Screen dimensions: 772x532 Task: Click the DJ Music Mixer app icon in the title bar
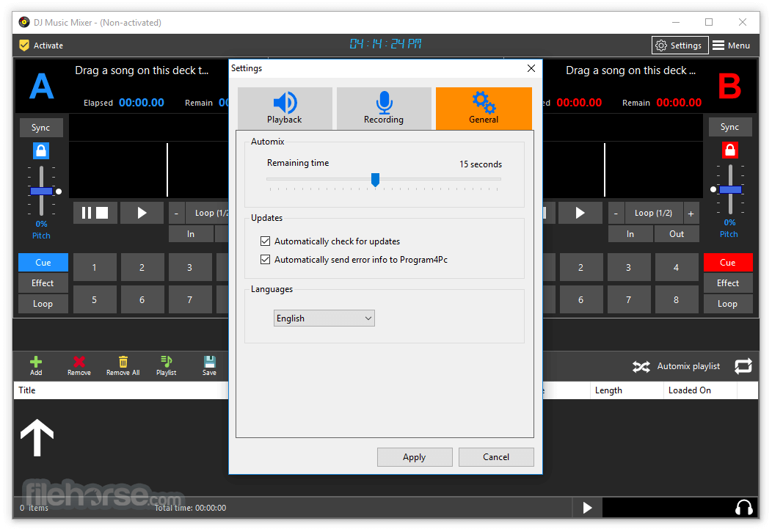(24, 22)
